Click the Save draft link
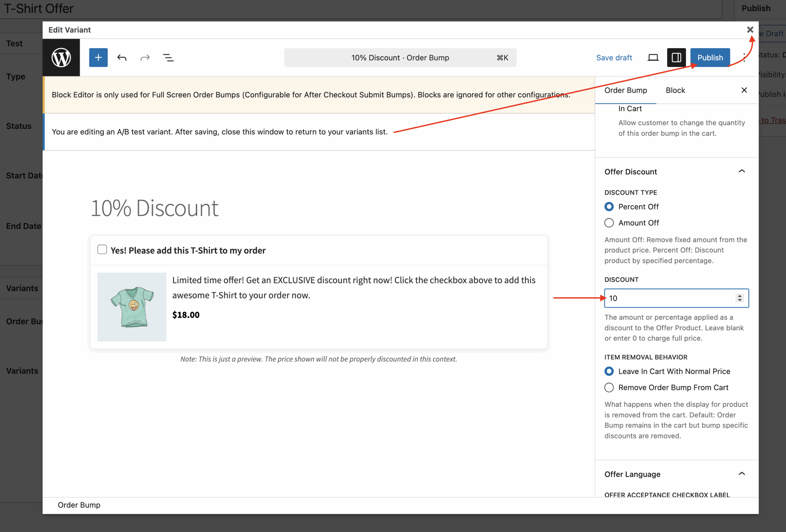The height and width of the screenshot is (532, 786). [614, 57]
